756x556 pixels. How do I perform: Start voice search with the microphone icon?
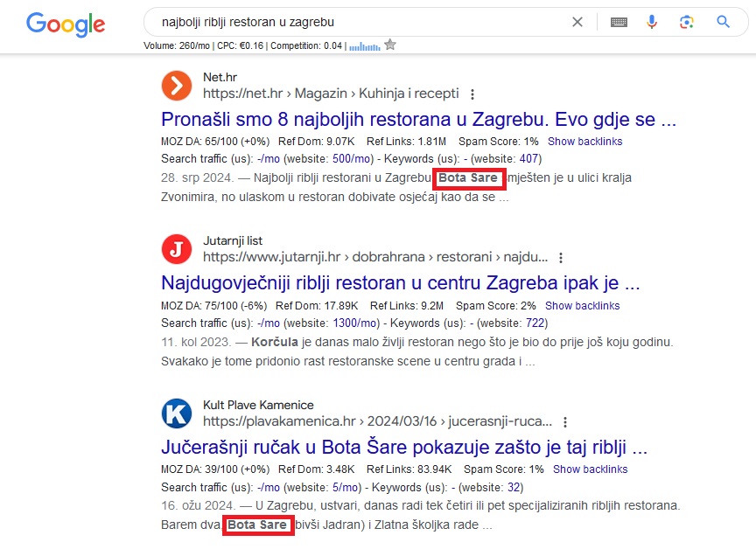652,22
